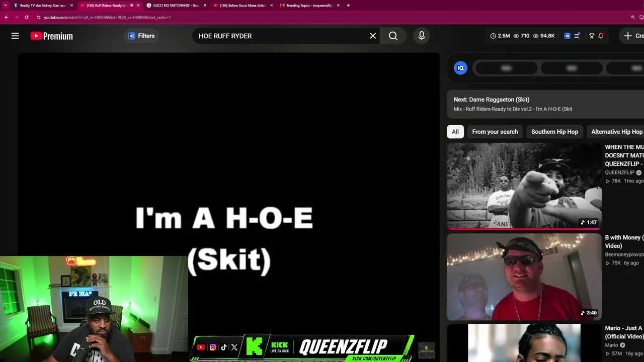
Task: Mute audio on the Ruff Riders tab
Action: click(131, 6)
